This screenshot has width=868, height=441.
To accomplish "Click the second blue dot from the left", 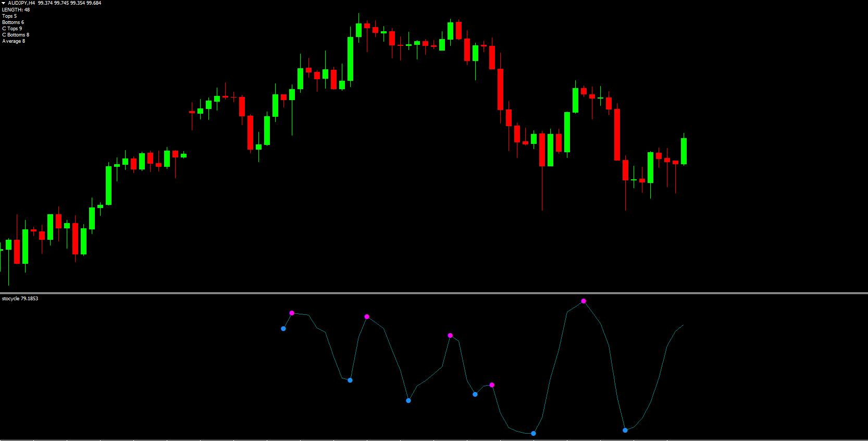I will point(350,380).
